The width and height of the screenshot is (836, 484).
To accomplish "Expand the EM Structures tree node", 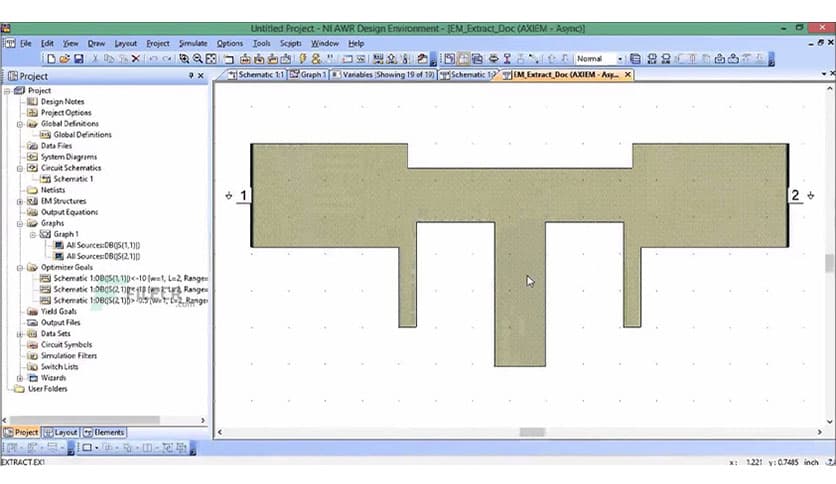I will coord(20,201).
